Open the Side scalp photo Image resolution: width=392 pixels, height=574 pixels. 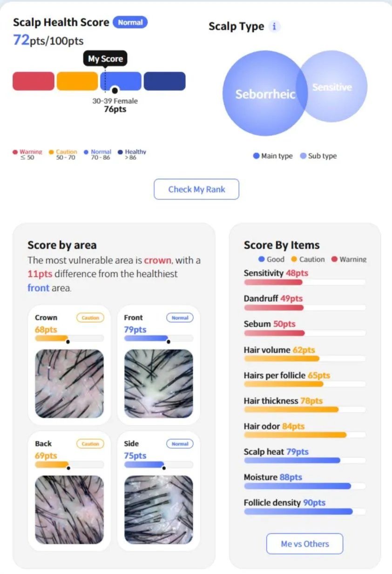(159, 510)
